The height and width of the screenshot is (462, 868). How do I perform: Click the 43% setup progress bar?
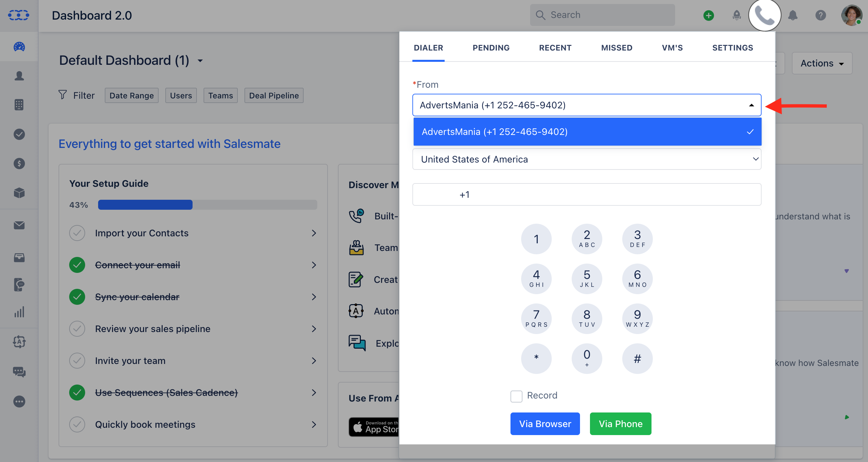207,205
